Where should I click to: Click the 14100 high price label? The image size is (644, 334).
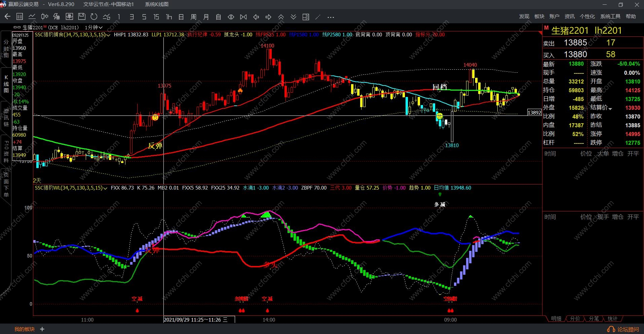pos(267,46)
